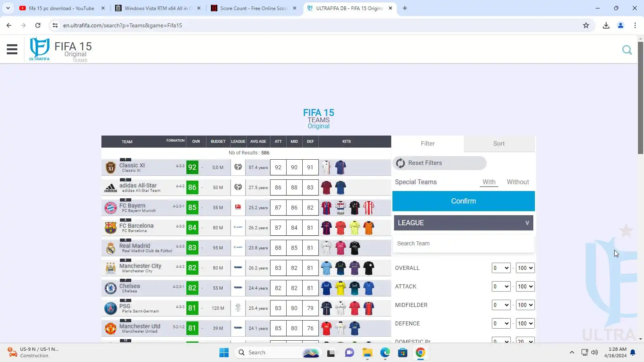Switch to the fifa 15 pc download YouTube tab
This screenshot has width=644, height=362.
coord(62,8)
